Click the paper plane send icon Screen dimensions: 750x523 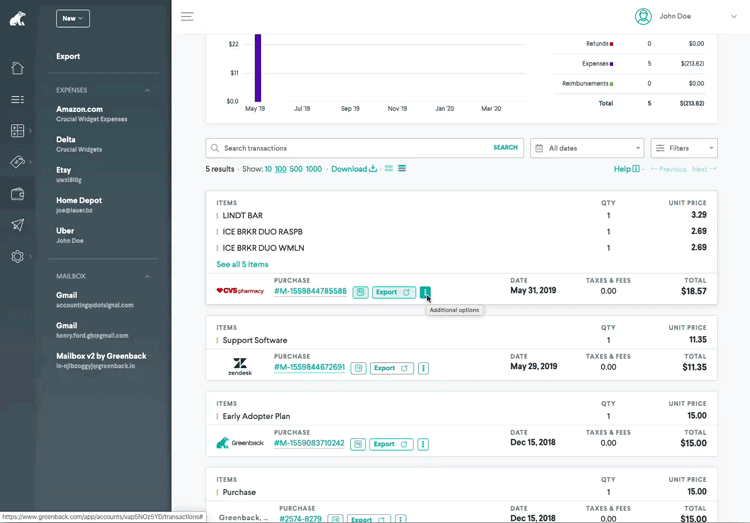point(17,225)
